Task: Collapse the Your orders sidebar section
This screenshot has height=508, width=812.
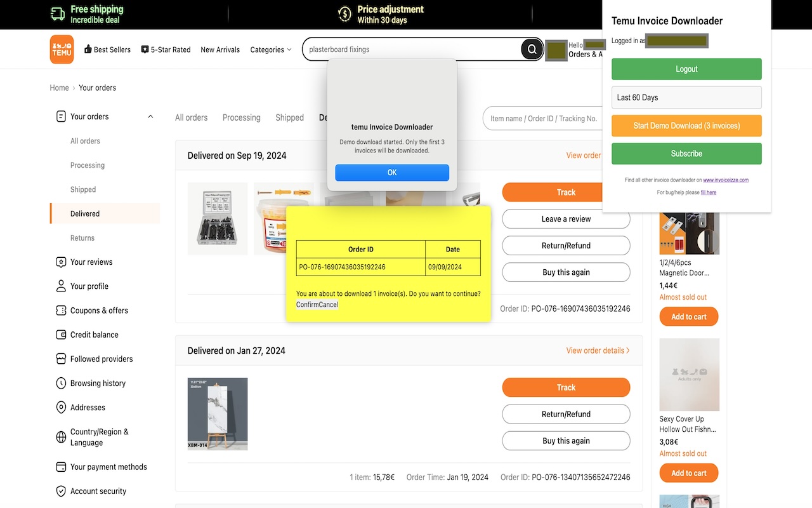Action: (x=150, y=117)
